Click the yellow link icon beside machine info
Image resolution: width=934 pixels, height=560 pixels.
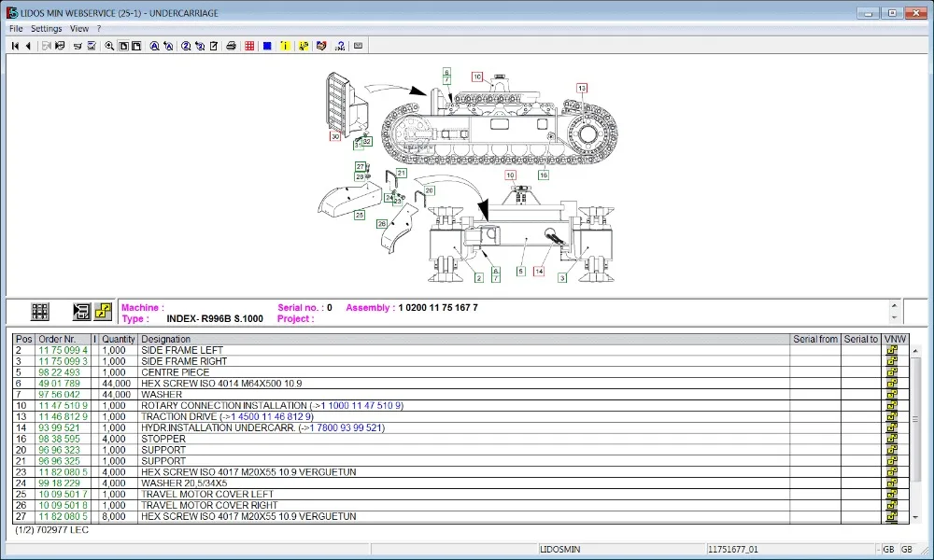pyautogui.click(x=103, y=312)
